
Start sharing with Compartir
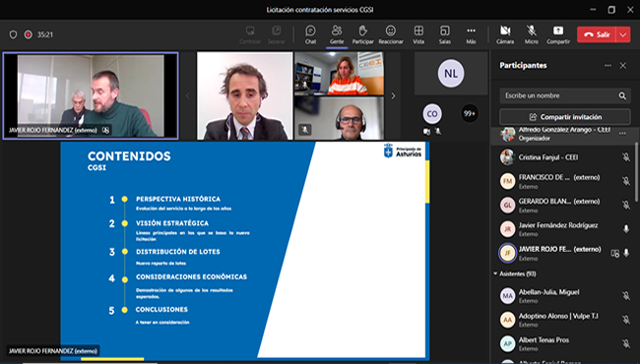[x=558, y=34]
